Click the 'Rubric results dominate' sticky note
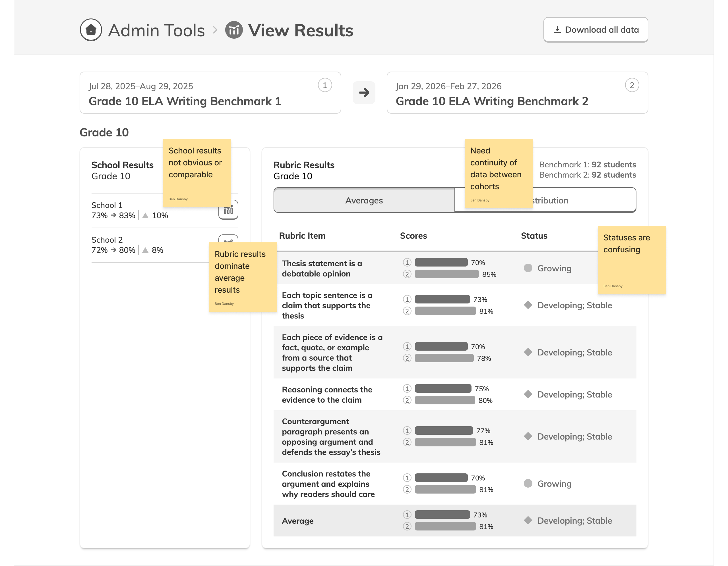728x566 pixels. click(x=243, y=277)
